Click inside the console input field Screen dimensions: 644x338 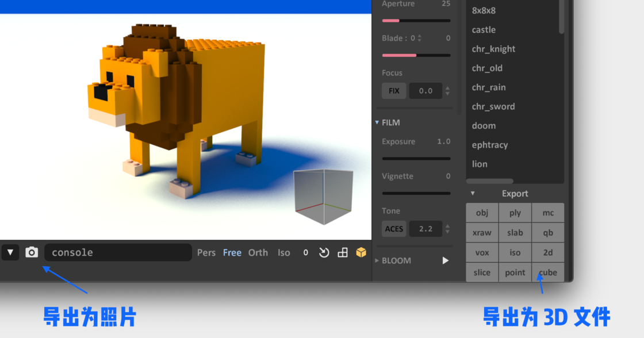click(x=118, y=252)
